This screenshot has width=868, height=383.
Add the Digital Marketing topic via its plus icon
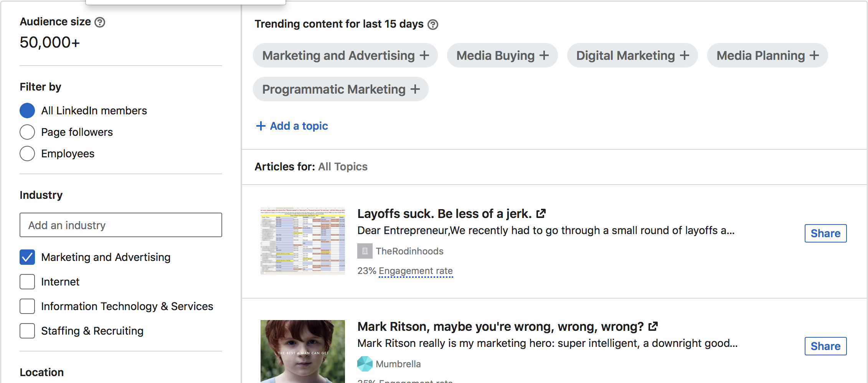pyautogui.click(x=685, y=55)
